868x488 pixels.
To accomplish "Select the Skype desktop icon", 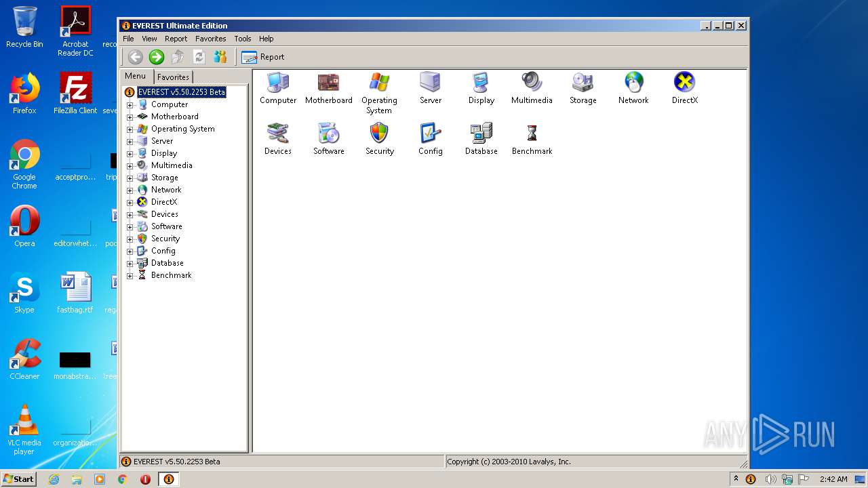I will pyautogui.click(x=24, y=293).
